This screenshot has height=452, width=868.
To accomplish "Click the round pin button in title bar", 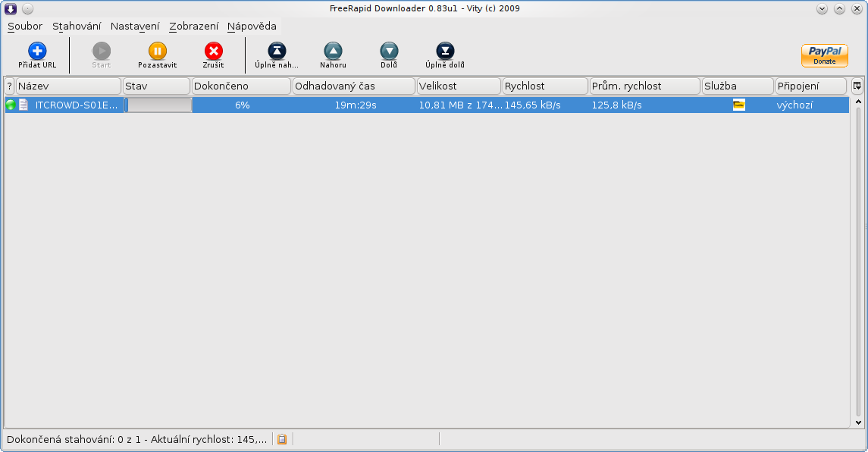I will pos(28,9).
